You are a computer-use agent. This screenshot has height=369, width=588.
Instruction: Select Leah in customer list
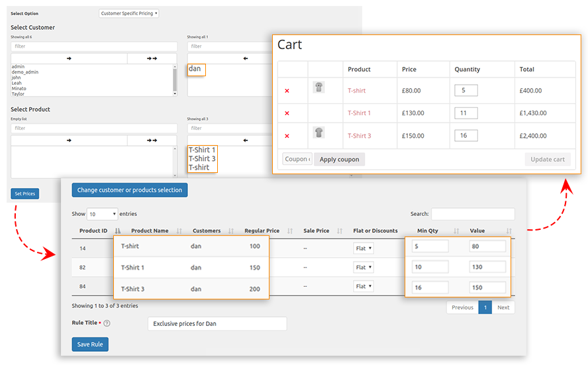17,83
